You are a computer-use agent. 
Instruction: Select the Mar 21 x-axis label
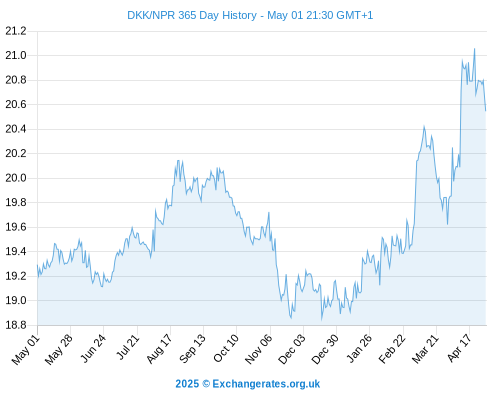point(425,349)
